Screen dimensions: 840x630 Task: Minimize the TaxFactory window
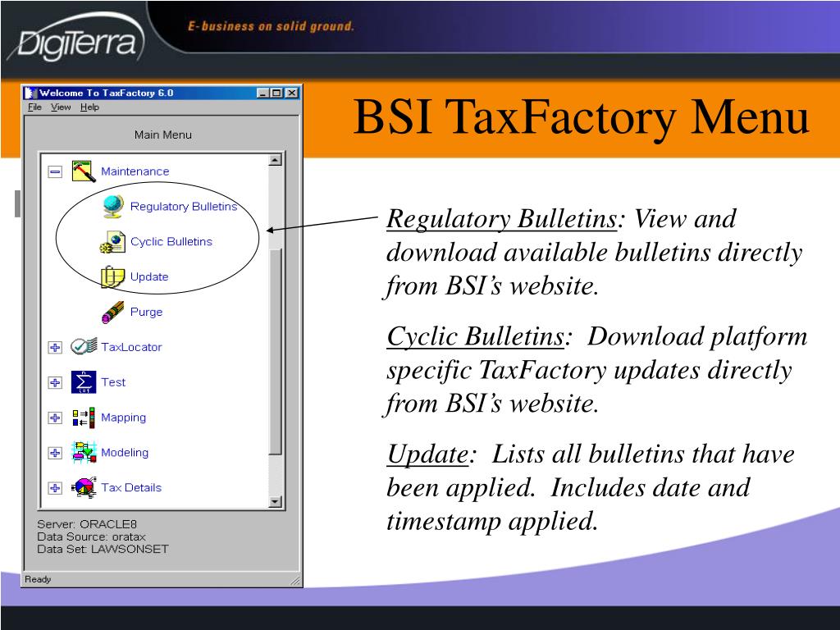(262, 94)
